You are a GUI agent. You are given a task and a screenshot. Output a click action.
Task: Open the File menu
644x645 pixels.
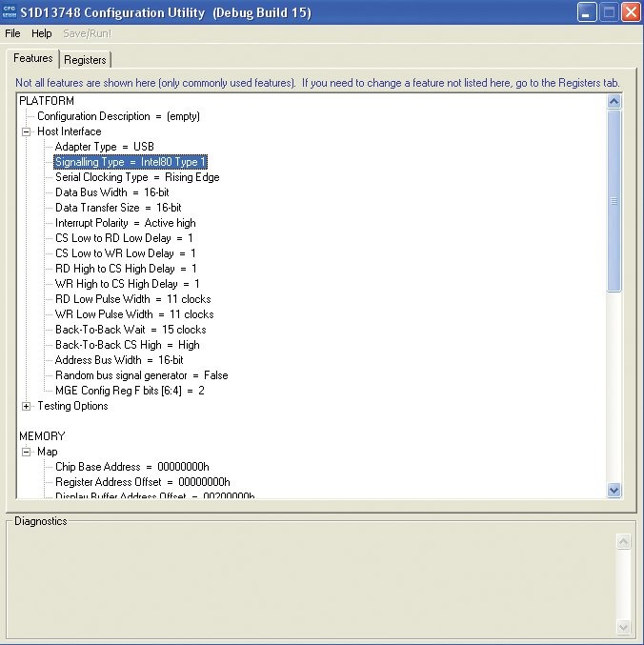(x=12, y=33)
